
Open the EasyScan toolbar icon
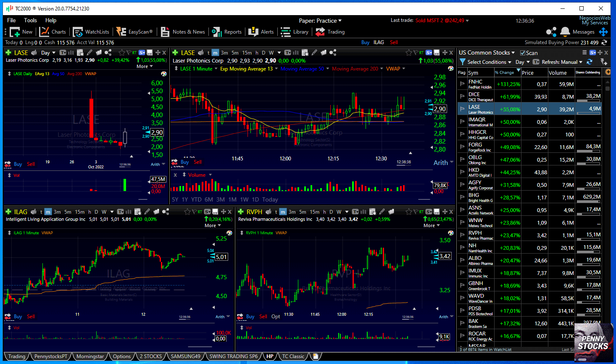121,32
